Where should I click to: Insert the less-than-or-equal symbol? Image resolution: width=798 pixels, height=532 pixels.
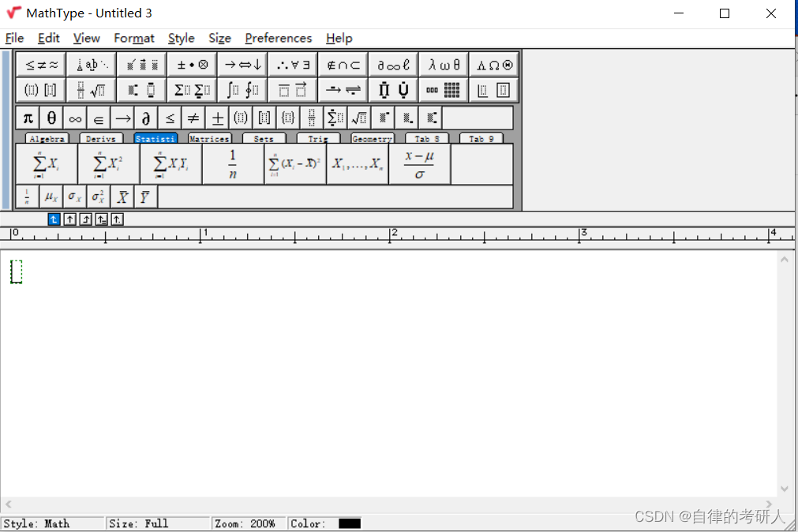point(170,118)
